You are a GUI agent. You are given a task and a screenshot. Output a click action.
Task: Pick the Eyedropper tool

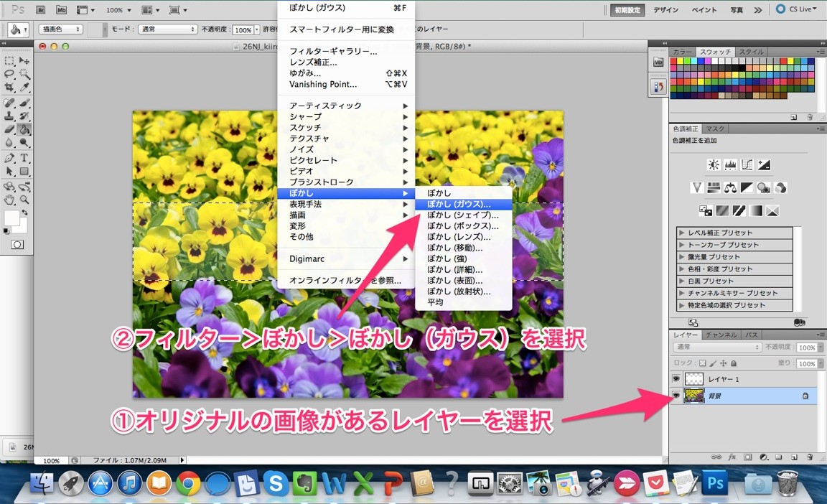click(24, 88)
